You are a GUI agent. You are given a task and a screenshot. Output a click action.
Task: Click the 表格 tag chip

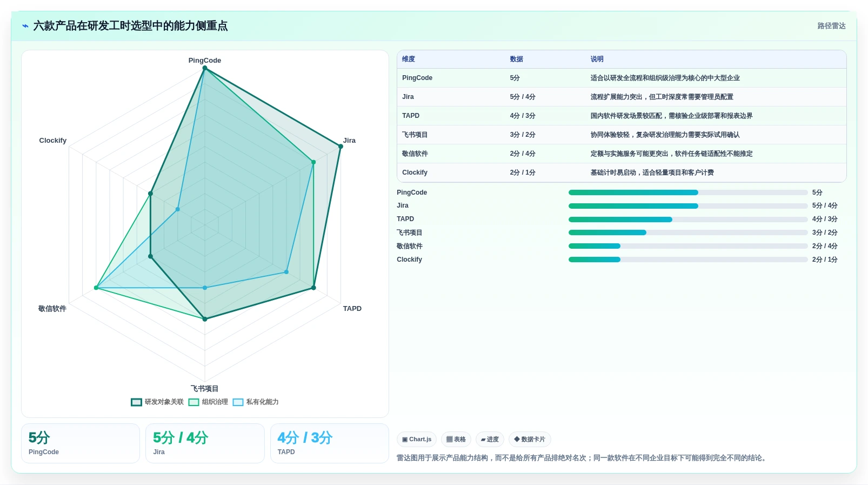point(456,439)
